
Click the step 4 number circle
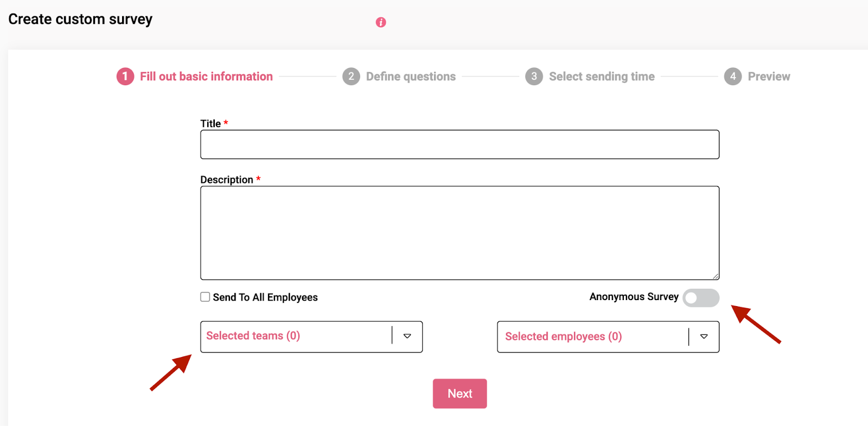click(x=732, y=77)
